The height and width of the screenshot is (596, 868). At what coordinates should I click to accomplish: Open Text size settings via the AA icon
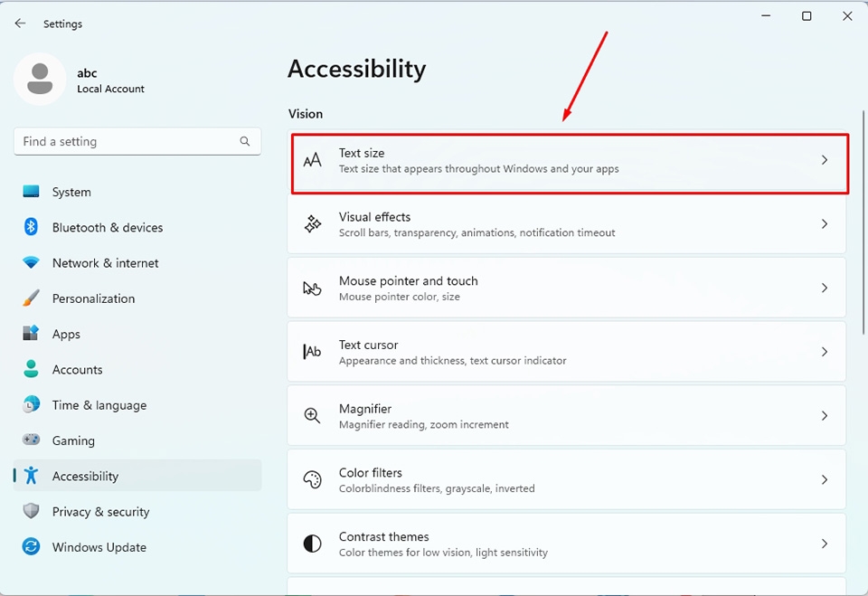pos(312,160)
